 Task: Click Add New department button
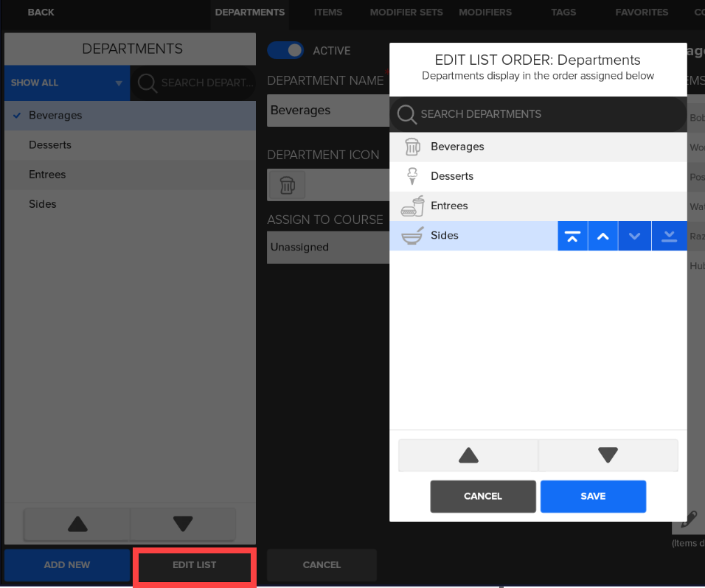click(x=67, y=565)
